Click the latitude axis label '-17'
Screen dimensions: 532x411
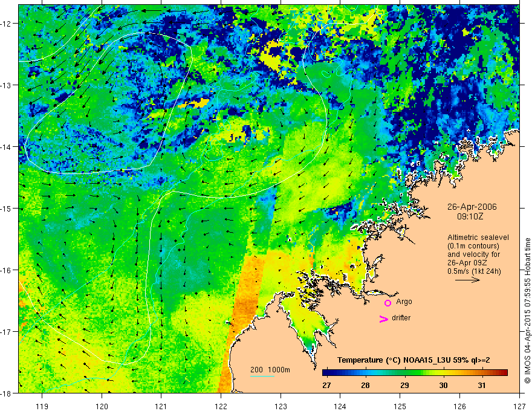tap(7, 332)
